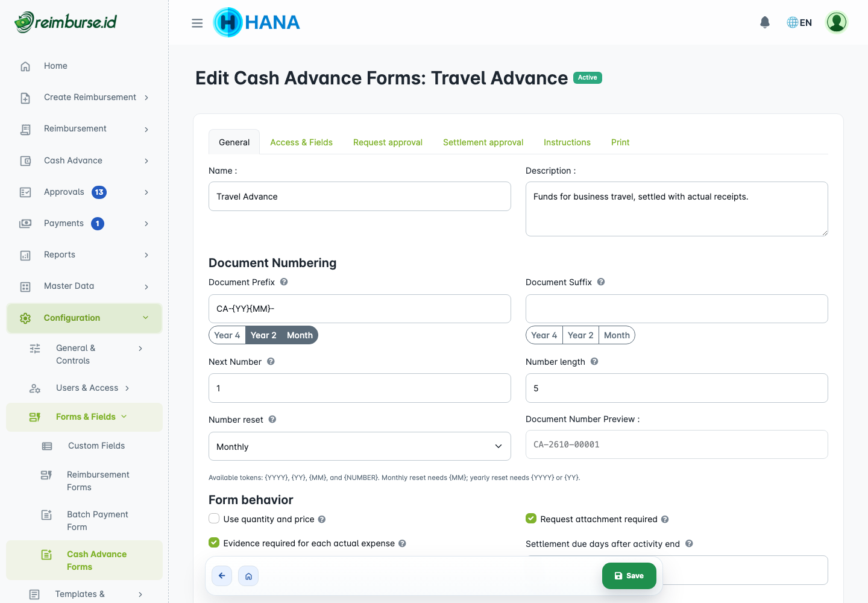Save the cash advance form
868x603 pixels.
(629, 576)
